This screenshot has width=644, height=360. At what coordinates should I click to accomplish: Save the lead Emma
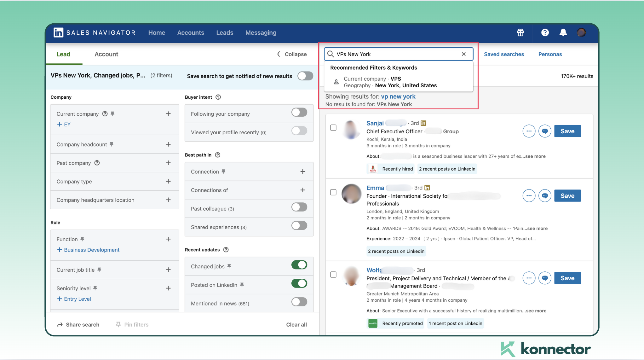tap(567, 196)
